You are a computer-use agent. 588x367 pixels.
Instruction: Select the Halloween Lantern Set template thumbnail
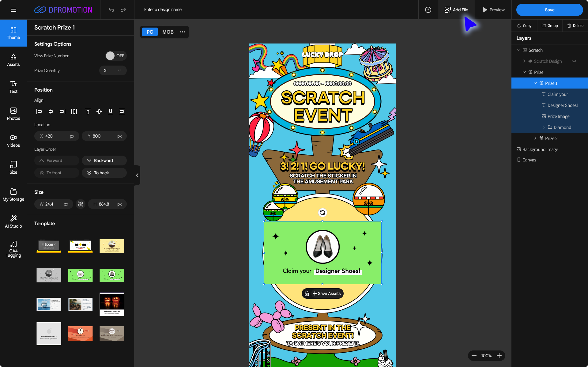[x=112, y=304]
